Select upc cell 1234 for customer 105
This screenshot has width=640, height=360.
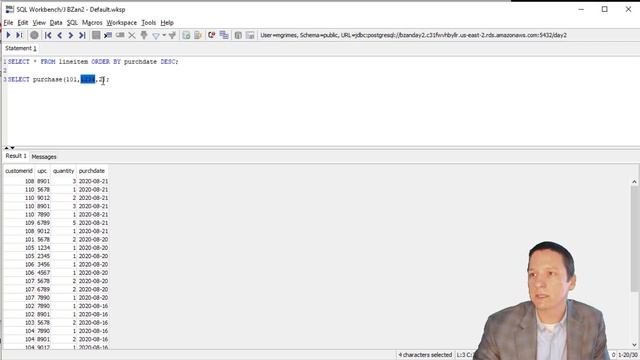pyautogui.click(x=43, y=248)
